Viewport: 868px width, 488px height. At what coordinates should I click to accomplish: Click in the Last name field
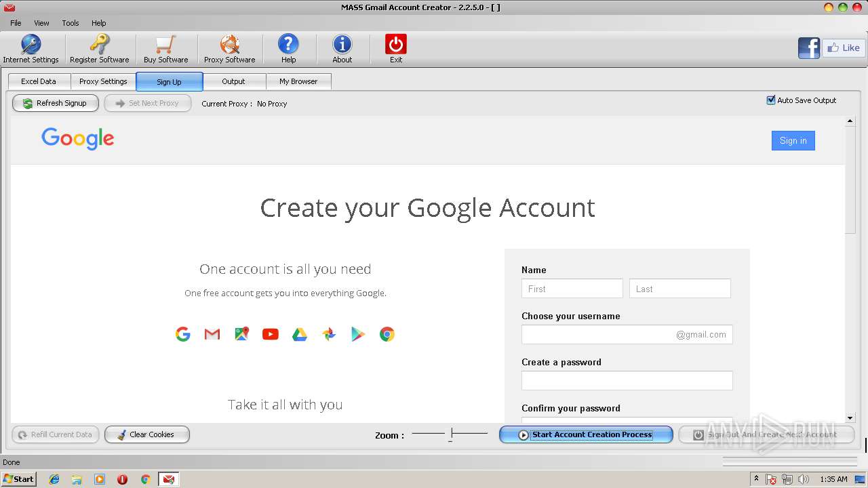click(x=680, y=289)
